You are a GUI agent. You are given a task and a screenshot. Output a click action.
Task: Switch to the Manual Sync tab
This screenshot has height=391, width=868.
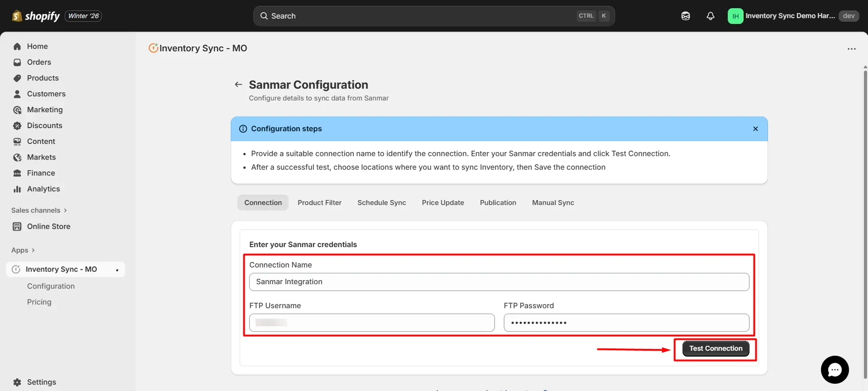(x=553, y=203)
